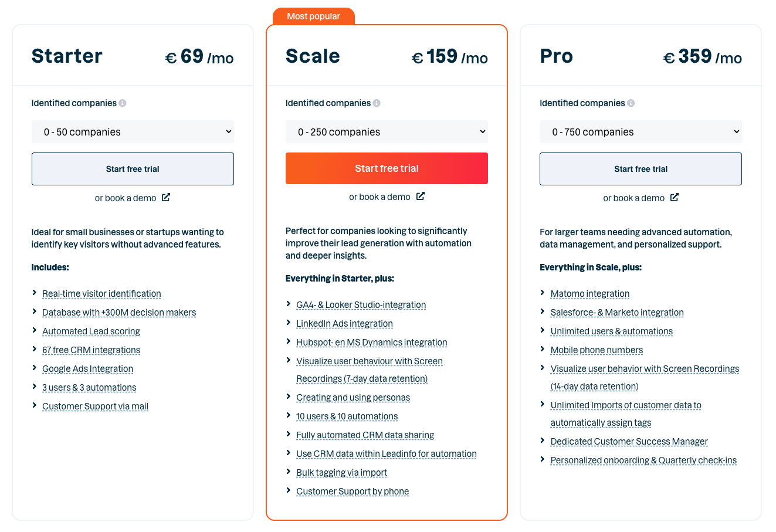Open the 0 - 250 companies dropdown
Viewport: 776px width, 532px height.
point(387,132)
